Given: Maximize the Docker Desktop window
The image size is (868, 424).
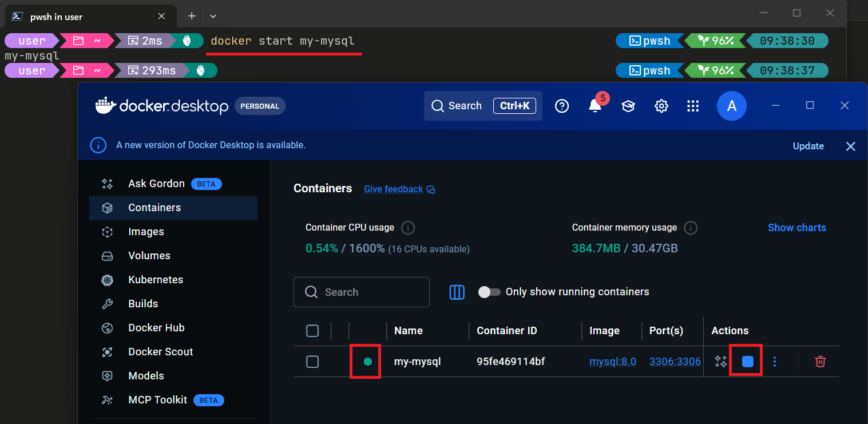Looking at the screenshot, I should (x=810, y=105).
